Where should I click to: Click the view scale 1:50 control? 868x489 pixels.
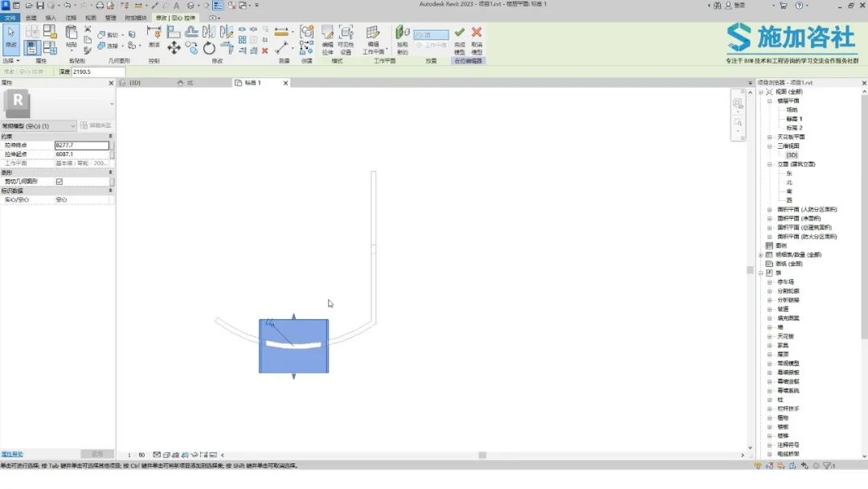[136, 455]
